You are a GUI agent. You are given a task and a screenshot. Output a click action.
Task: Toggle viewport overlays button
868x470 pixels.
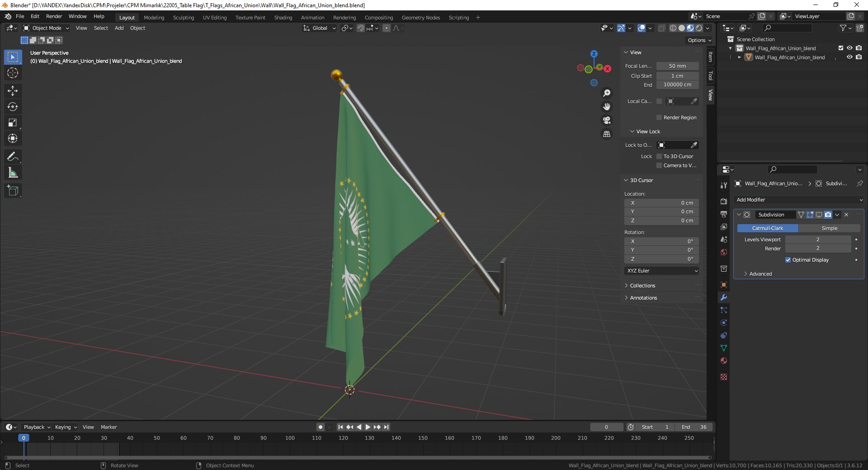tap(642, 28)
